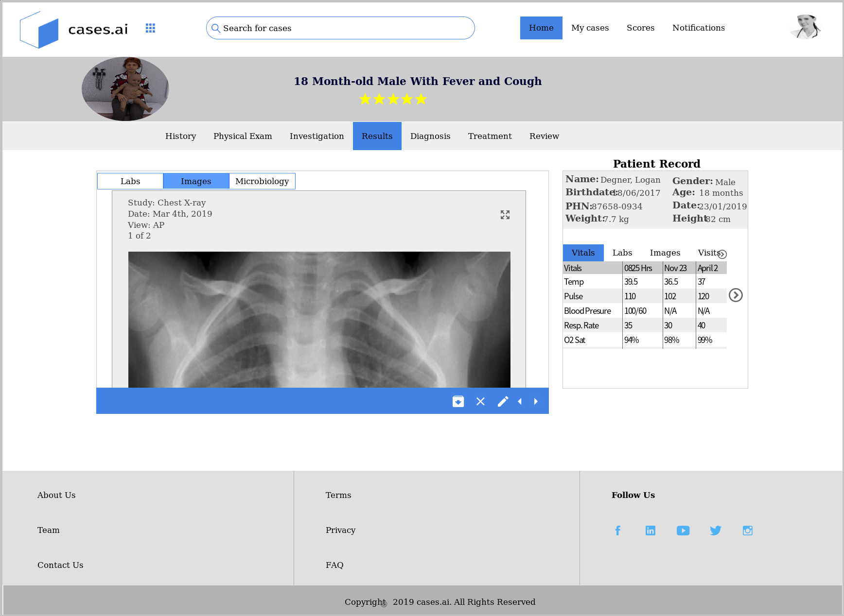
Task: Go to next image arrow
Action: tap(536, 401)
